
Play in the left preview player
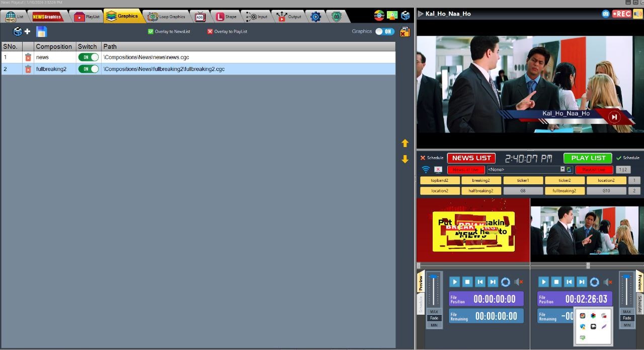point(454,282)
